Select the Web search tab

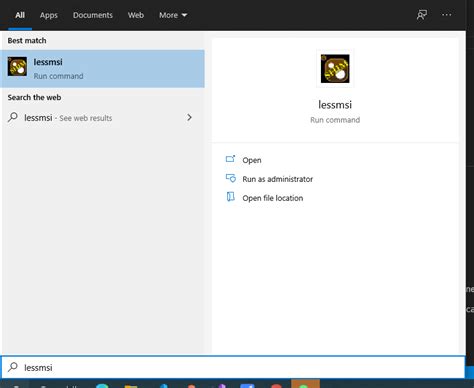pyautogui.click(x=136, y=15)
